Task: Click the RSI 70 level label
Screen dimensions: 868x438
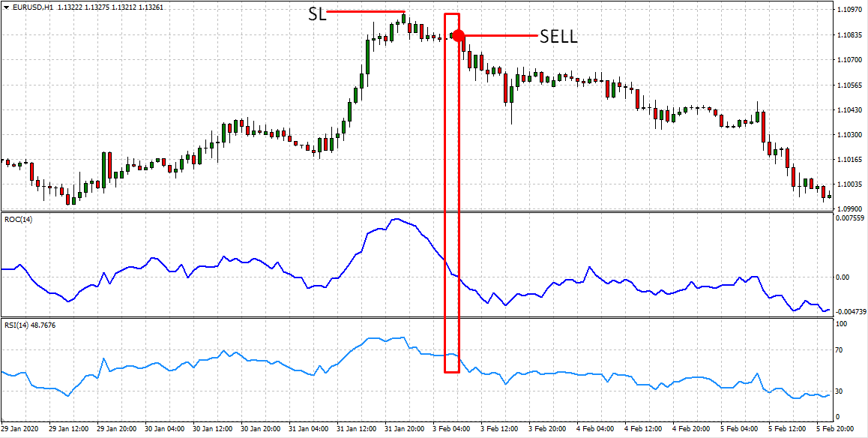Action: click(x=841, y=349)
